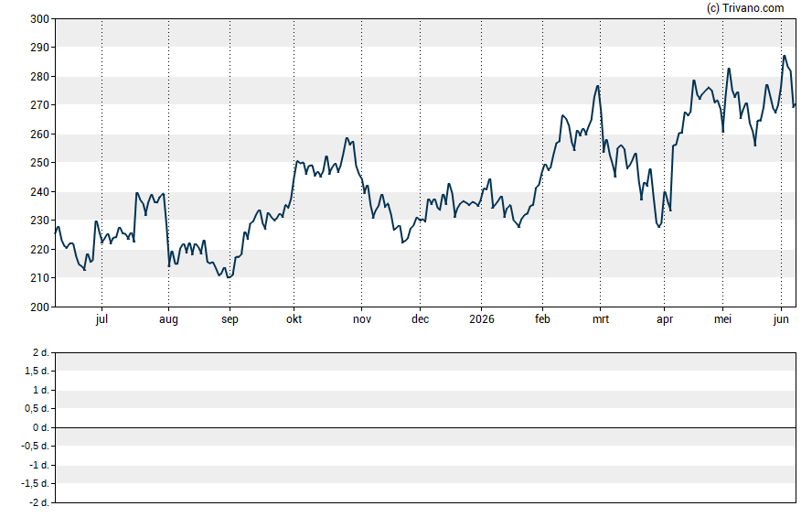
Task: Click the 'feb' month label on the x-axis
Action: (542, 319)
